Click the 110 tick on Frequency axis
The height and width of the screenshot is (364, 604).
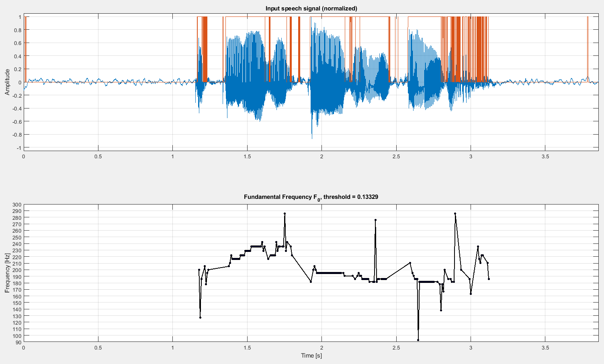(17, 329)
